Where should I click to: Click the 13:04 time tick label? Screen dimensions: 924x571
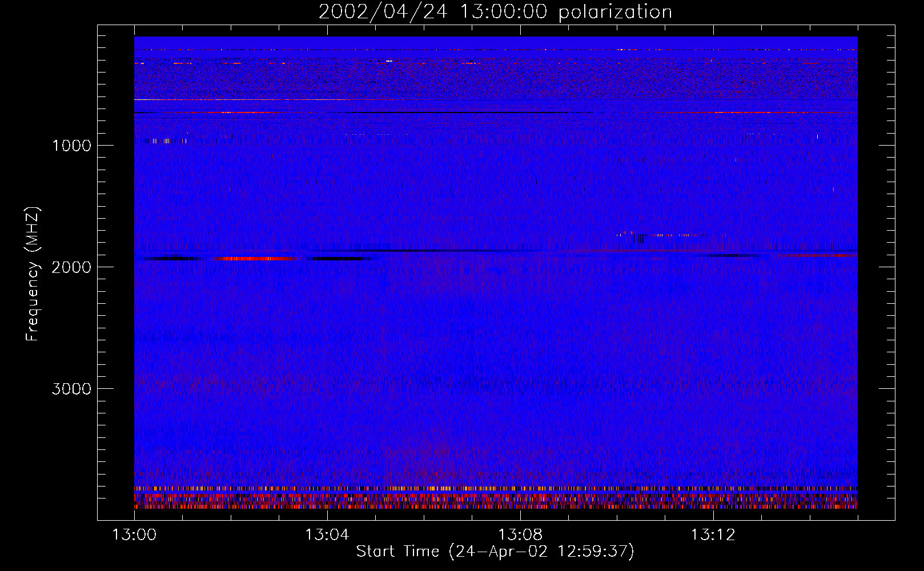[x=327, y=535]
